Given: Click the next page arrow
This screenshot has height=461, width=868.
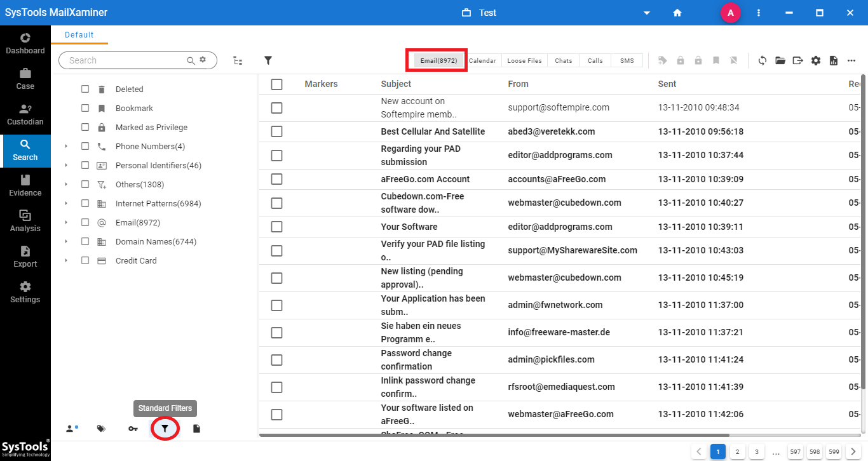Looking at the screenshot, I should click(853, 452).
